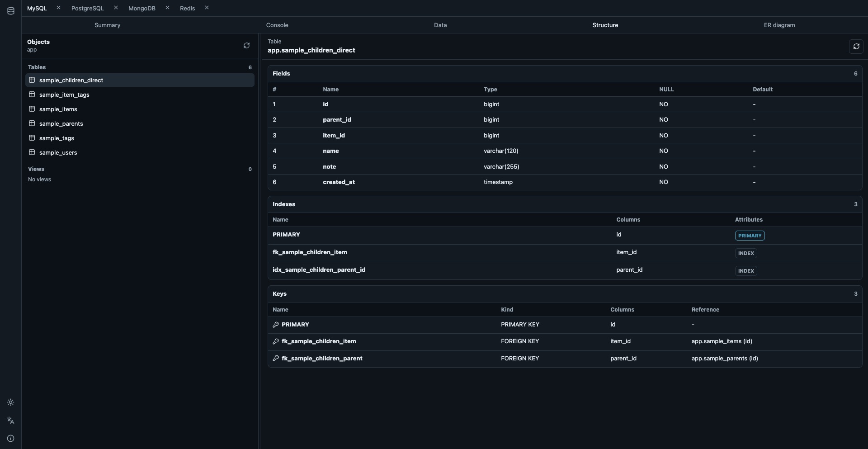Click INDEX badge for fk_sample_children_item

coord(746,253)
